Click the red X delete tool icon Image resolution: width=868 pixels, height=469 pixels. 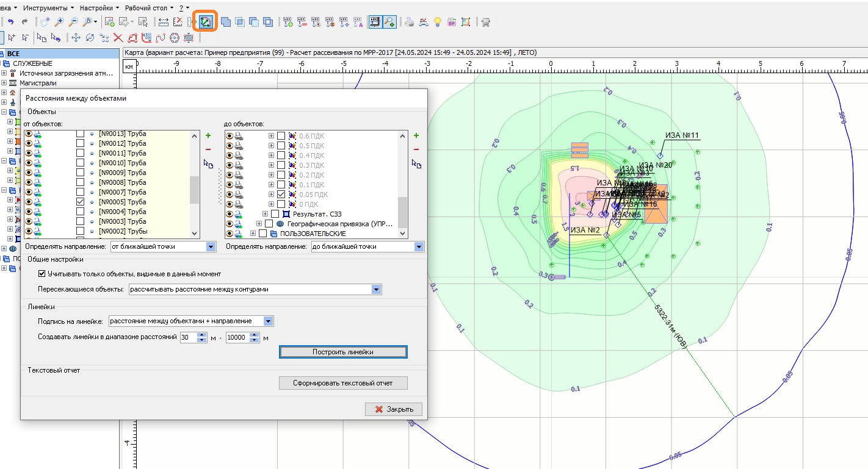tap(118, 38)
